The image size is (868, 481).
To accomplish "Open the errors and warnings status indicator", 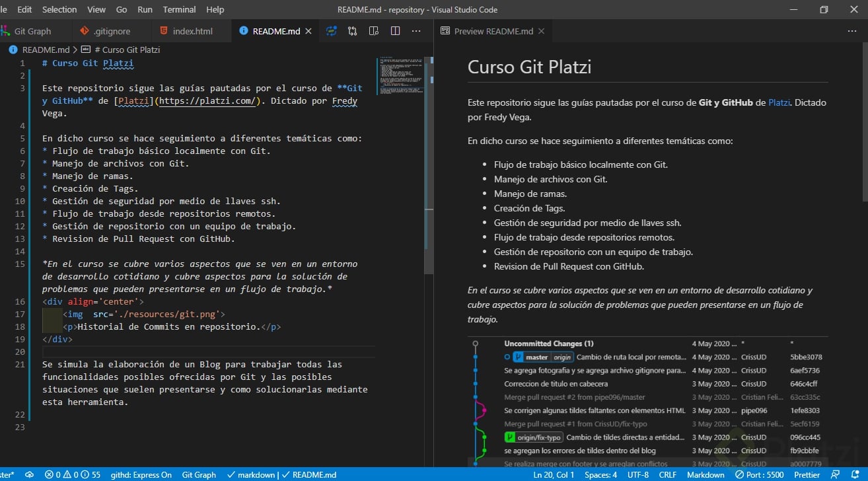I will (x=73, y=474).
